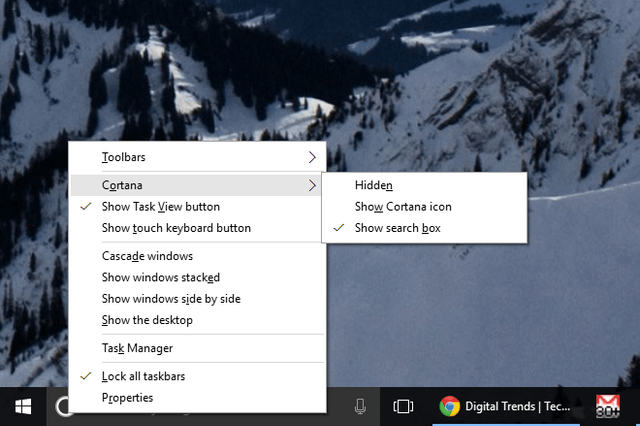Image resolution: width=640 pixels, height=426 pixels.
Task: Click the microphone icon in search box
Action: coord(360,406)
